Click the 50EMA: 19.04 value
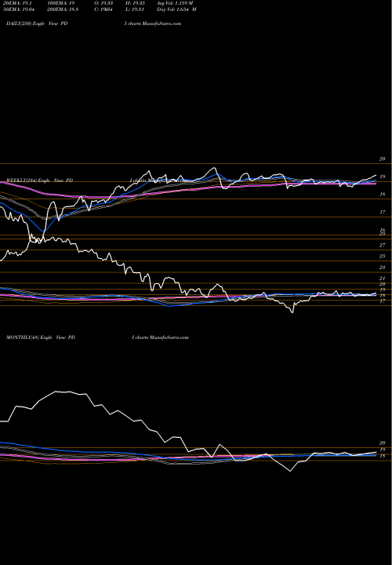This screenshot has width=392, height=565. [x=20, y=9]
